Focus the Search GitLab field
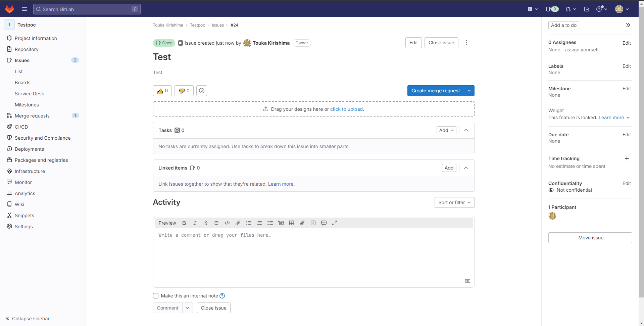This screenshot has width=644, height=326. (x=87, y=9)
